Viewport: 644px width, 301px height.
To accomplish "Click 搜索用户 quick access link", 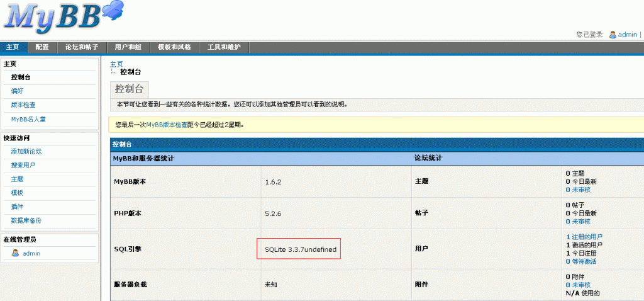I will tap(23, 166).
